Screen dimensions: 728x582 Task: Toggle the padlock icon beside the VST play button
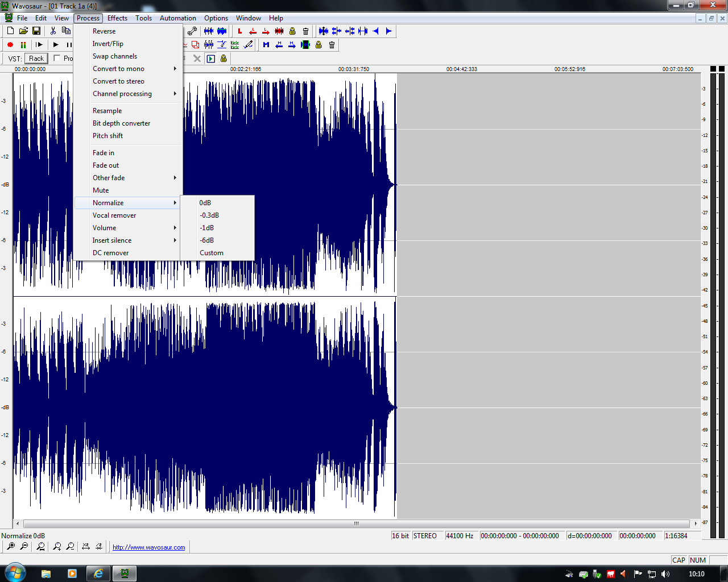(224, 59)
